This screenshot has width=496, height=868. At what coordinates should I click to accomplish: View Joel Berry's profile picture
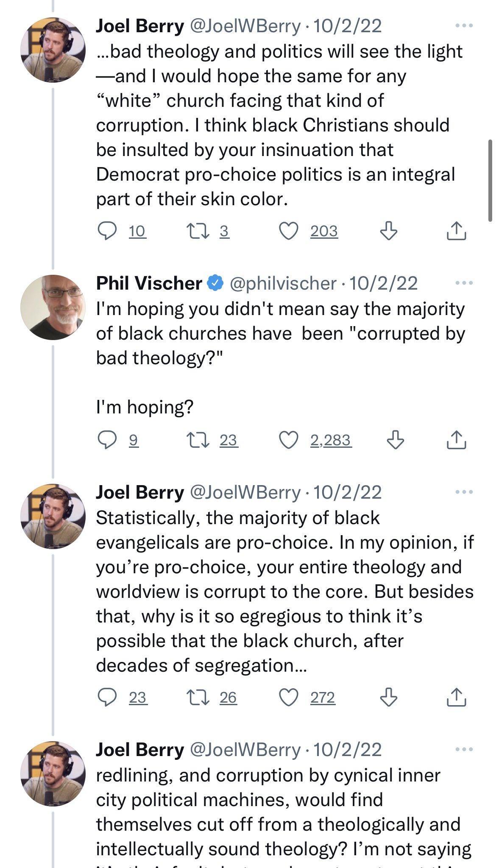(53, 50)
